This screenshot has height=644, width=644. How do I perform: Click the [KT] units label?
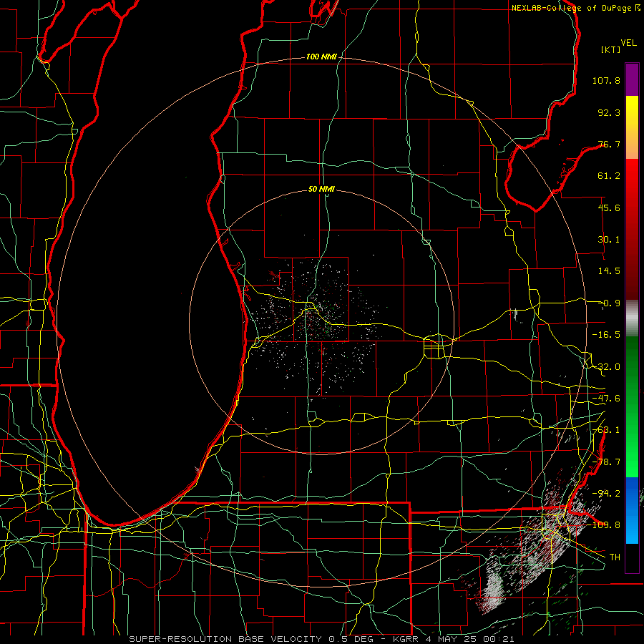[611, 49]
